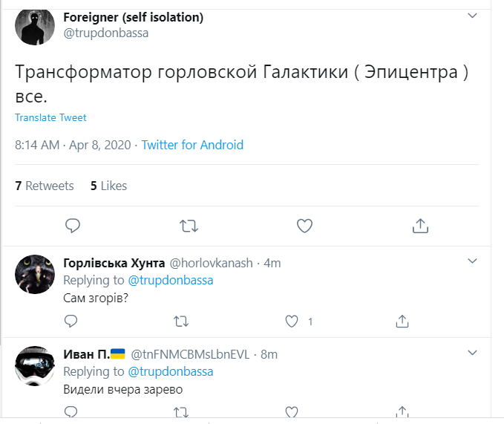Open the Twitter for Android link
This screenshot has height=424, width=504.
[192, 145]
